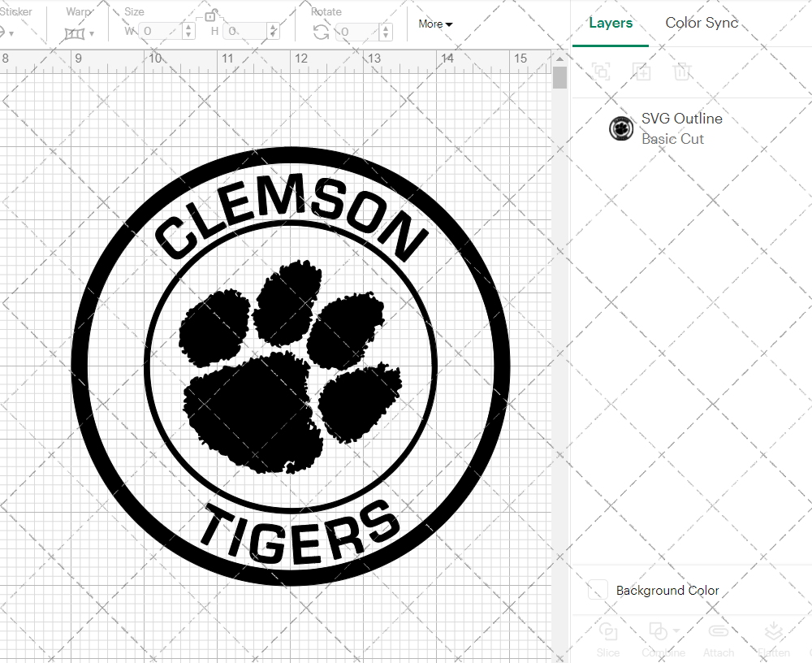Switch to the Layers tab
The height and width of the screenshot is (663, 812).
[611, 23]
